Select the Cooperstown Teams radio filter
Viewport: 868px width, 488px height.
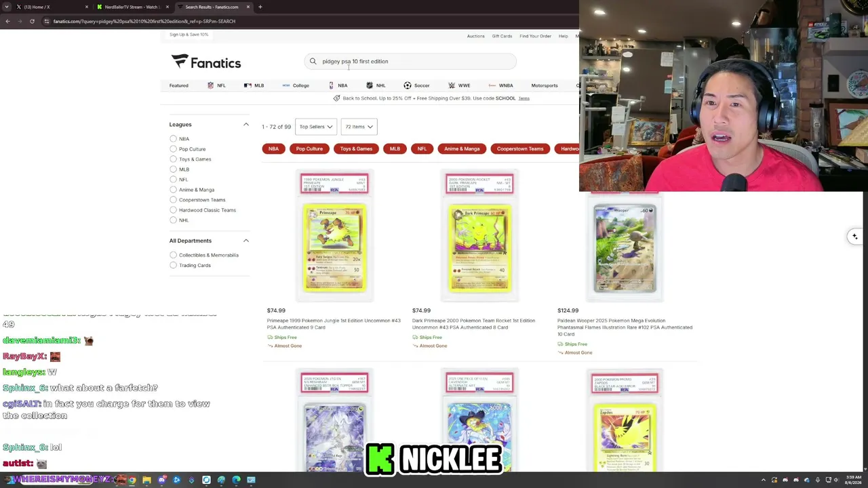point(173,200)
